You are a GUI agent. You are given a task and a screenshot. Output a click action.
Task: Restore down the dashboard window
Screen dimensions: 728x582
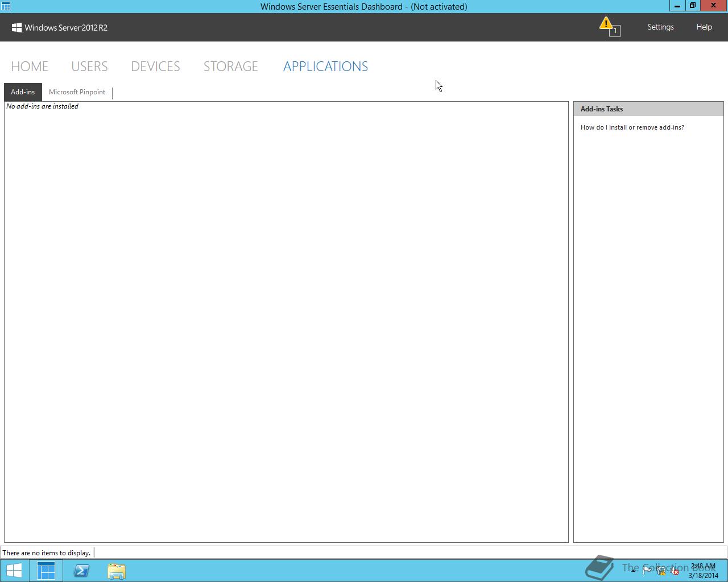[x=692, y=6]
